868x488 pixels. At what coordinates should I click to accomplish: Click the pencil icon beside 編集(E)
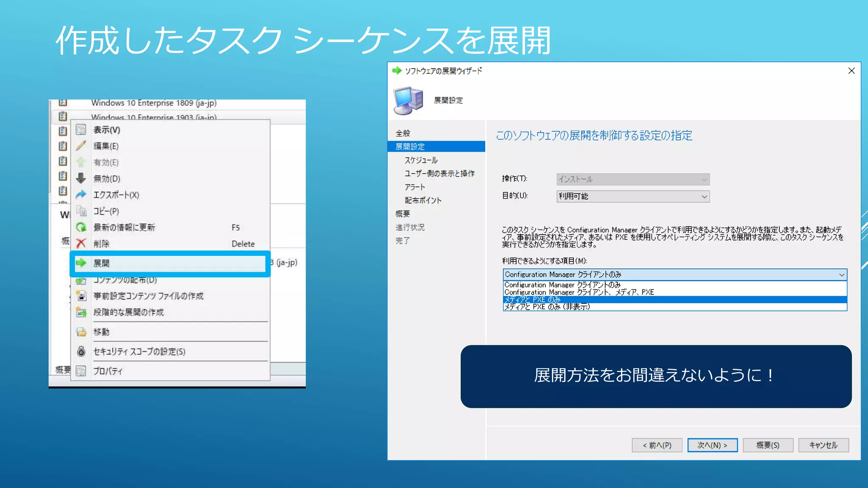point(81,146)
